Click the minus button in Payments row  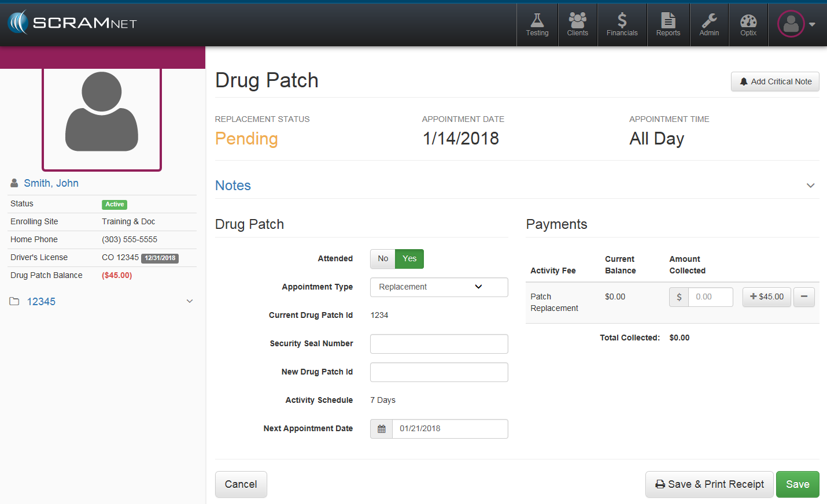[804, 297]
